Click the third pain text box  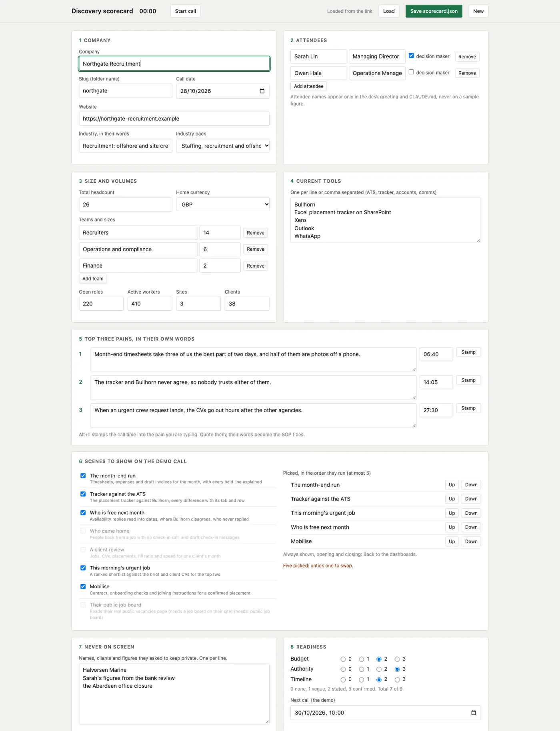click(254, 415)
